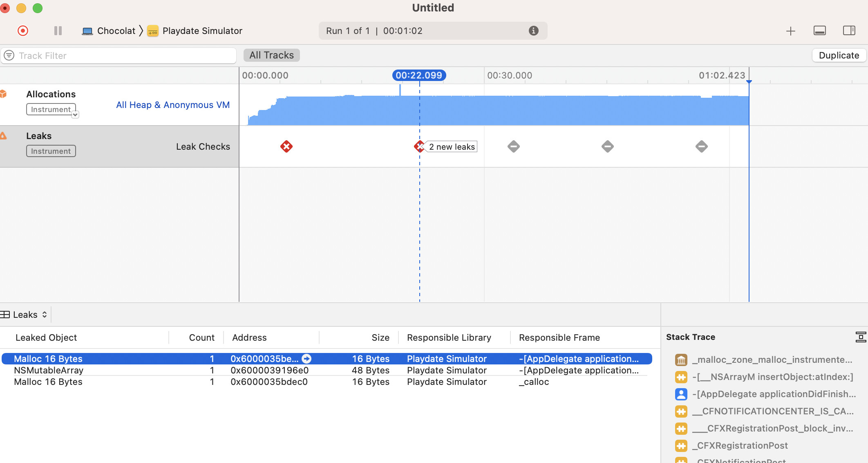Select the Chocolat target device
This screenshot has width=868, height=463.
[109, 31]
